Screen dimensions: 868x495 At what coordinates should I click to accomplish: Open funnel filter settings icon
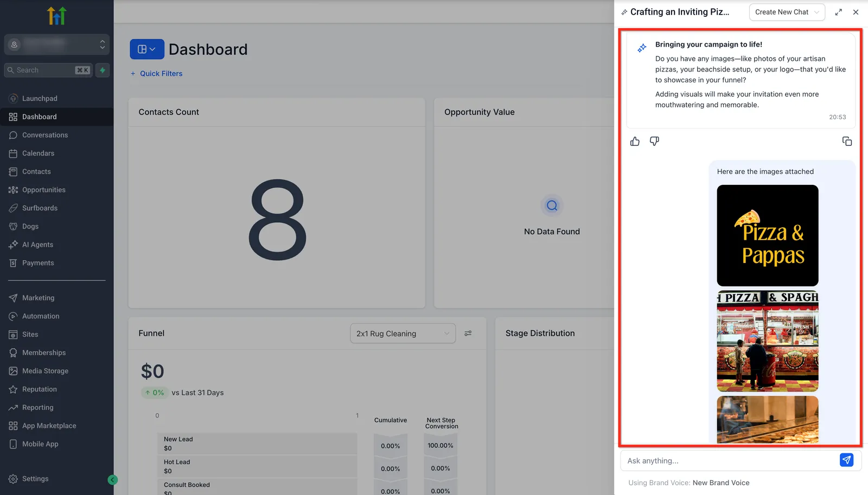click(468, 333)
